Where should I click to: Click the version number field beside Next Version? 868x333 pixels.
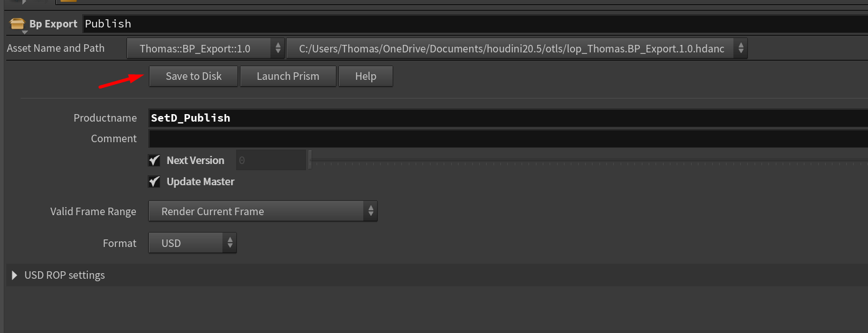click(x=270, y=160)
